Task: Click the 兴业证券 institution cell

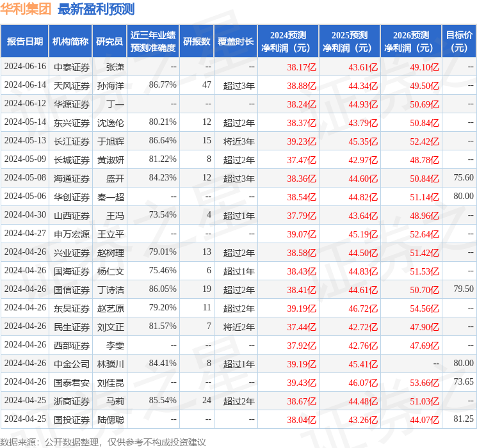Action: (72, 253)
